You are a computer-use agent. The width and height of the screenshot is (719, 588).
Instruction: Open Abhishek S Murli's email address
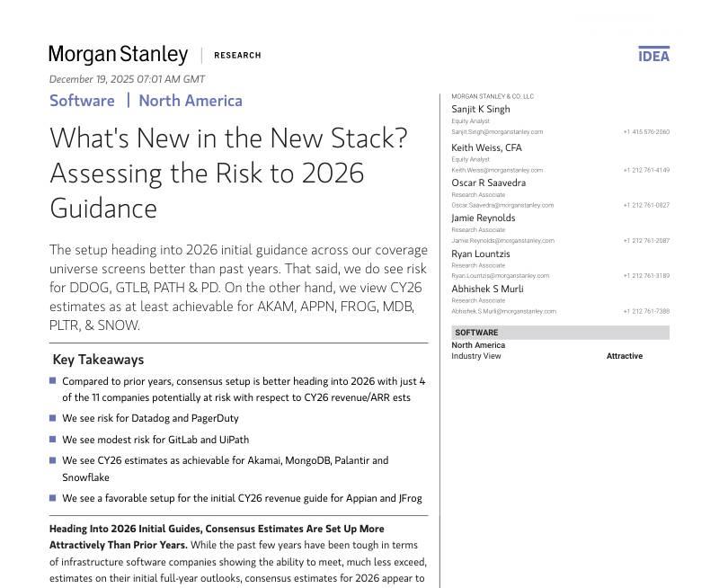click(x=503, y=311)
